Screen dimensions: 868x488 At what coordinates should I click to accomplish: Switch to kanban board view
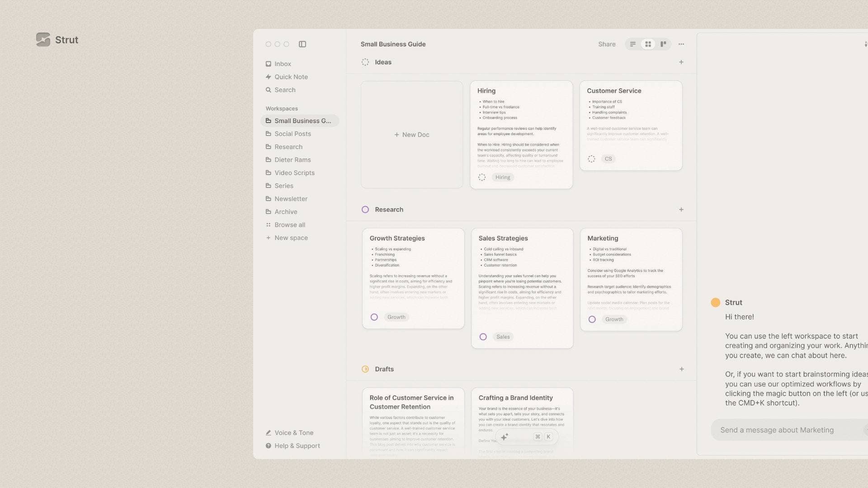pyautogui.click(x=663, y=44)
